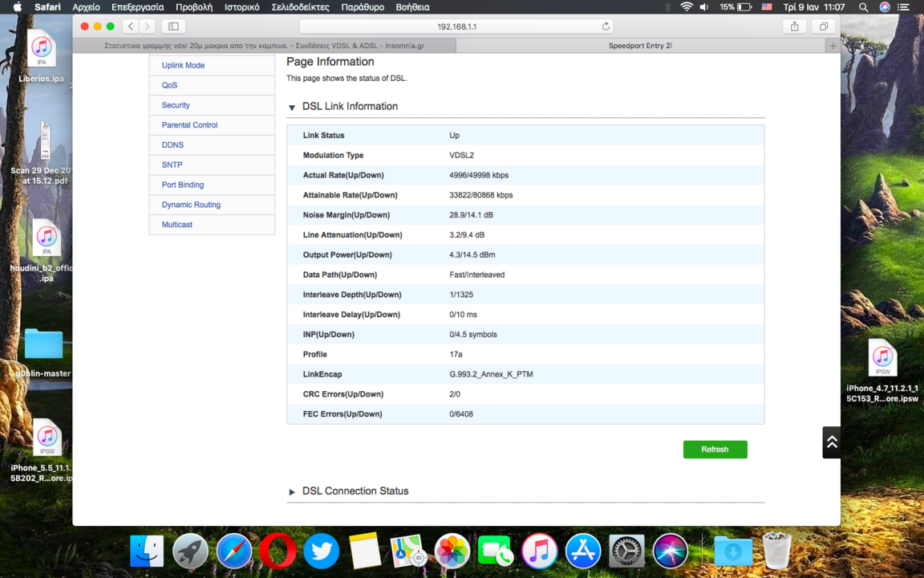Open the Downloads folder in the Dock
The width and height of the screenshot is (924, 578).
(733, 551)
